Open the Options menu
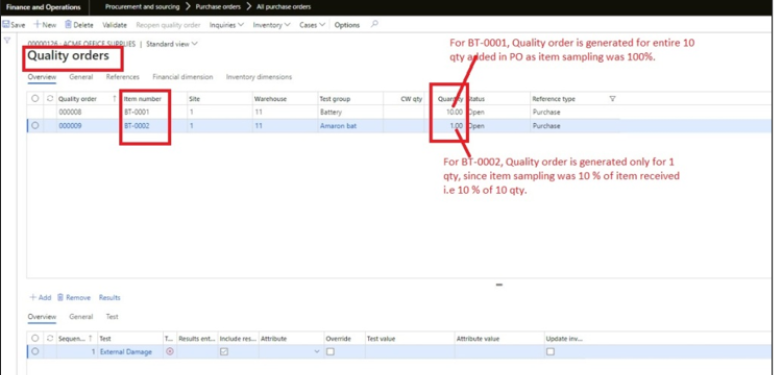 [347, 25]
